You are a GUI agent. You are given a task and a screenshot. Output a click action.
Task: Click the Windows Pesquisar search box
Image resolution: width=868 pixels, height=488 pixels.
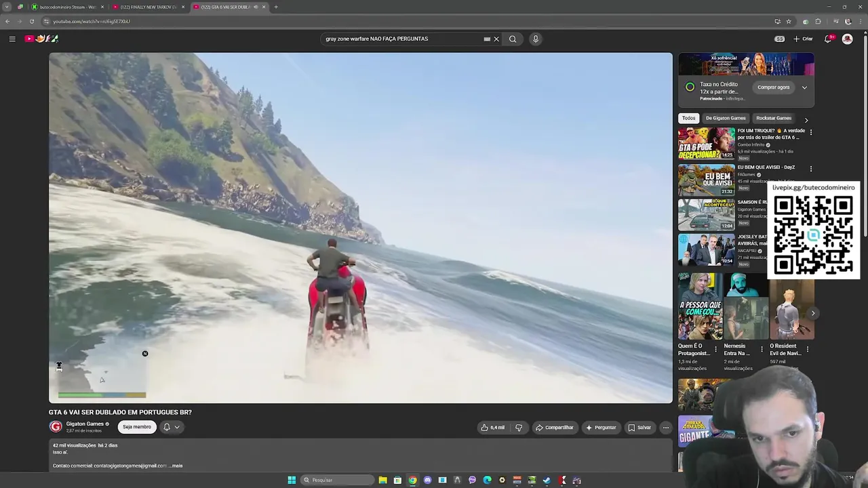pos(337,480)
